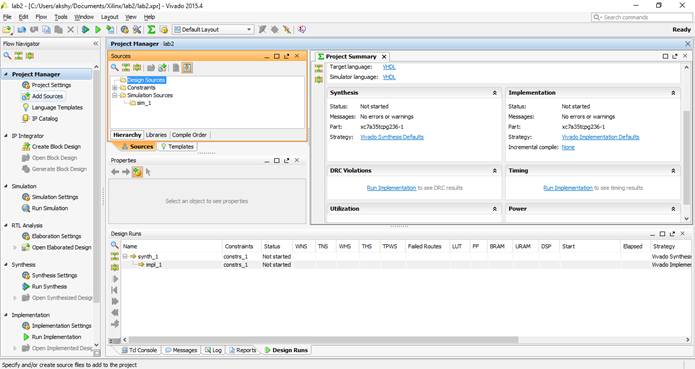Click the Design Runs search icon
The width and height of the screenshot is (695, 369).
tap(114, 245)
